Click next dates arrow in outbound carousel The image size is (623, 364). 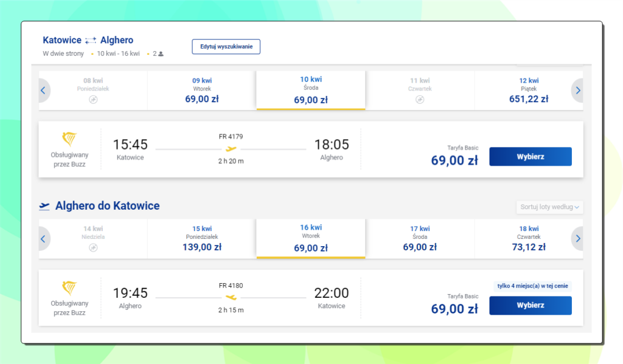pos(578,91)
